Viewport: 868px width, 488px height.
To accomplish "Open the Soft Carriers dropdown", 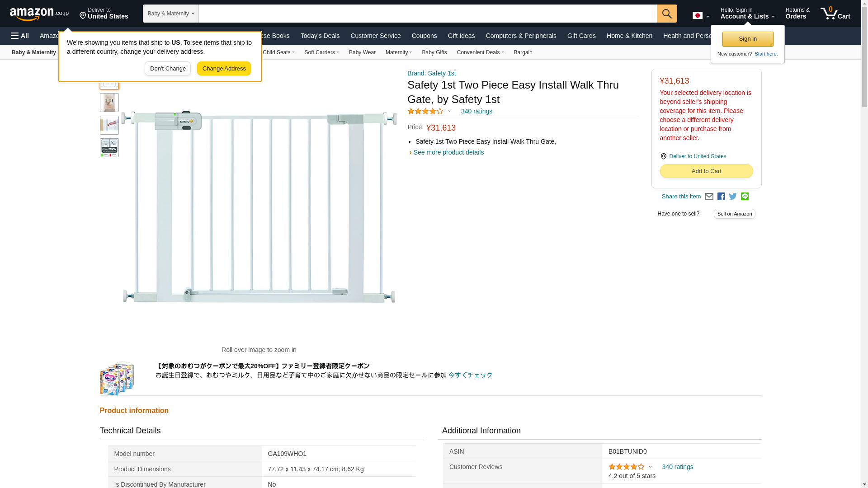I will tap(321, 52).
